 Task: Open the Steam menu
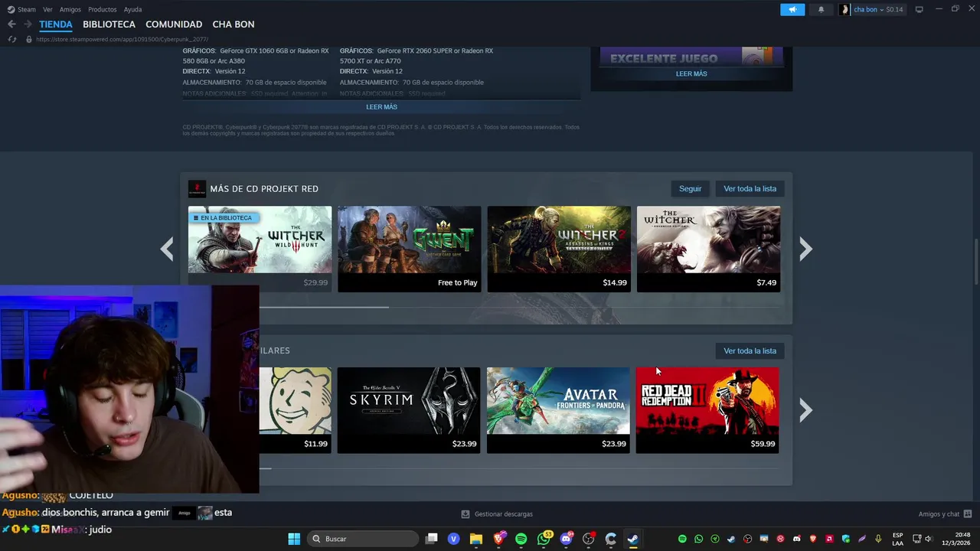pyautogui.click(x=21, y=9)
